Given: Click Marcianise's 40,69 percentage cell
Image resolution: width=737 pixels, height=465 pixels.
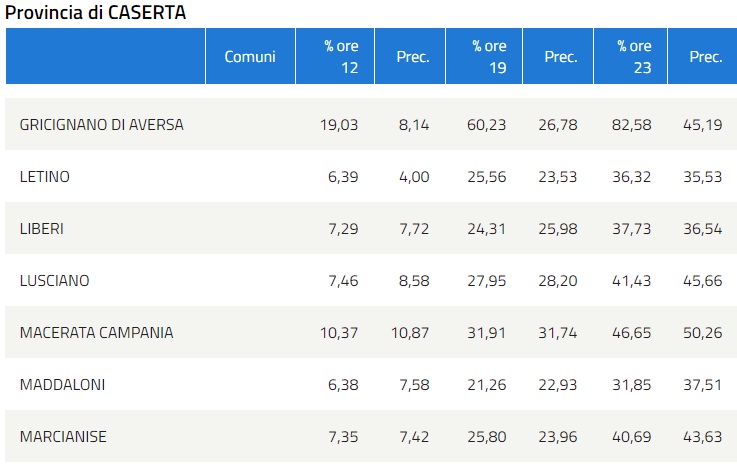Looking at the screenshot, I should click(631, 437).
